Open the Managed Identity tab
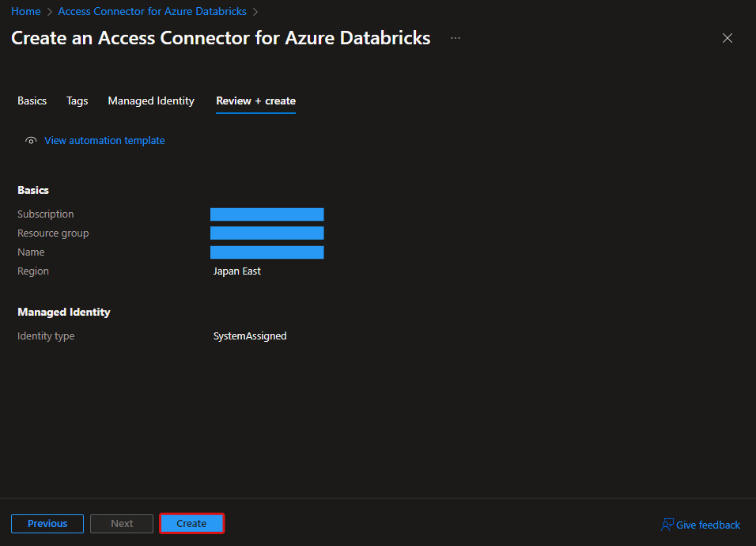 (151, 100)
